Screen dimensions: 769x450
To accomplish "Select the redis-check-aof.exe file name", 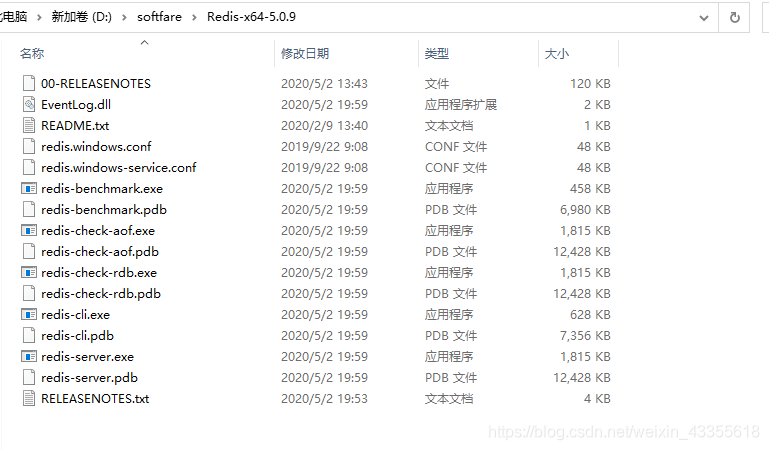I will point(98,230).
